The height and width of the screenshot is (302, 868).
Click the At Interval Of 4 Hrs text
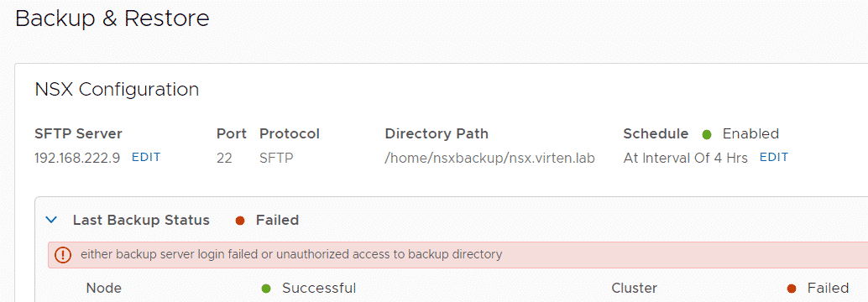pyautogui.click(x=685, y=159)
